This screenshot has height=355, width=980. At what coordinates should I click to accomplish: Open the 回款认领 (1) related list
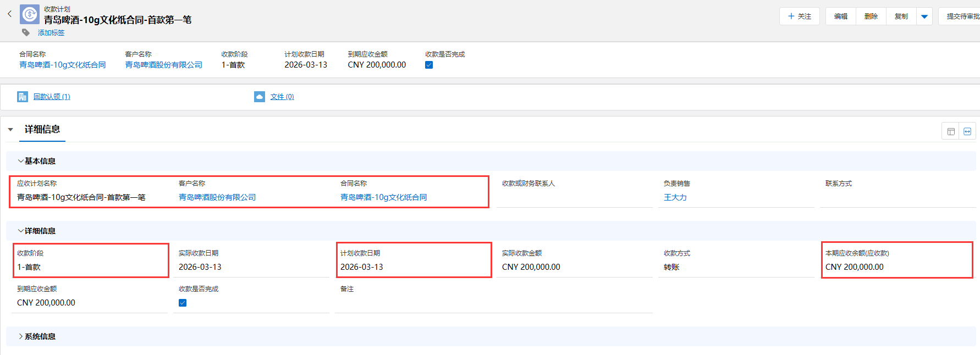(x=52, y=97)
